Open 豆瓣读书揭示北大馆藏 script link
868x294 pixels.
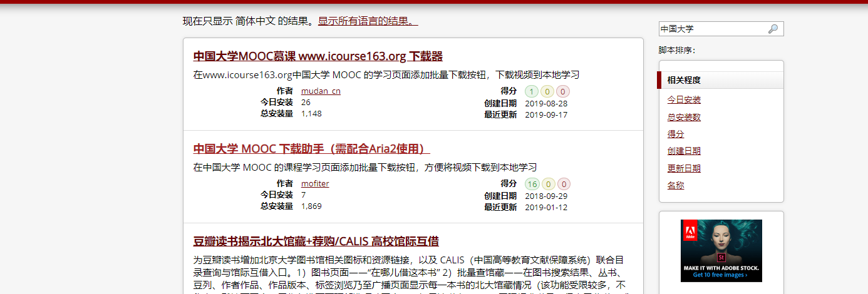(x=316, y=241)
